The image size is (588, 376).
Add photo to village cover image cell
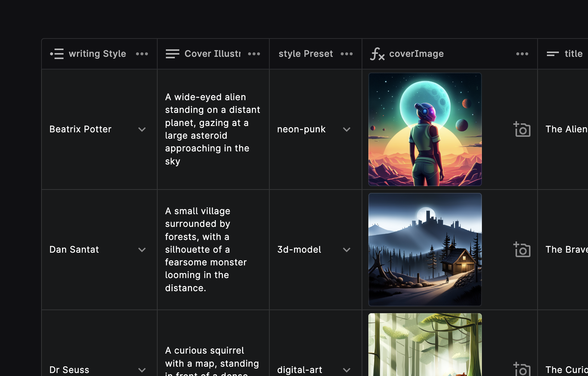[522, 250]
